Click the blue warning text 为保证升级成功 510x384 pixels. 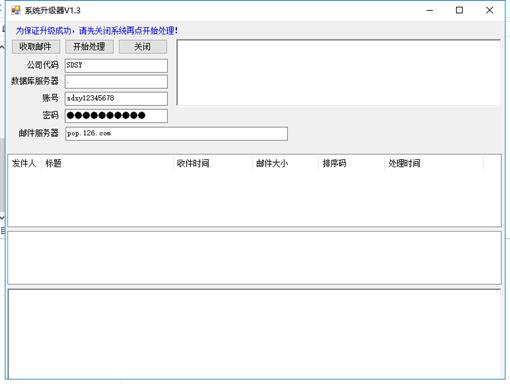click(x=97, y=31)
